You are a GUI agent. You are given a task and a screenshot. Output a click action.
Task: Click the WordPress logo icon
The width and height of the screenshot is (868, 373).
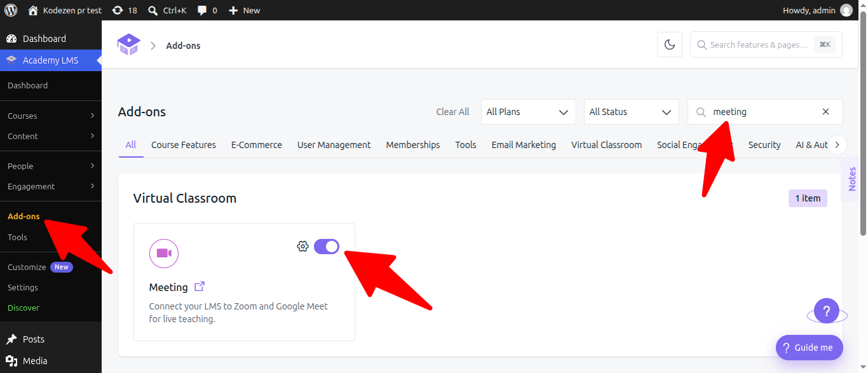11,10
